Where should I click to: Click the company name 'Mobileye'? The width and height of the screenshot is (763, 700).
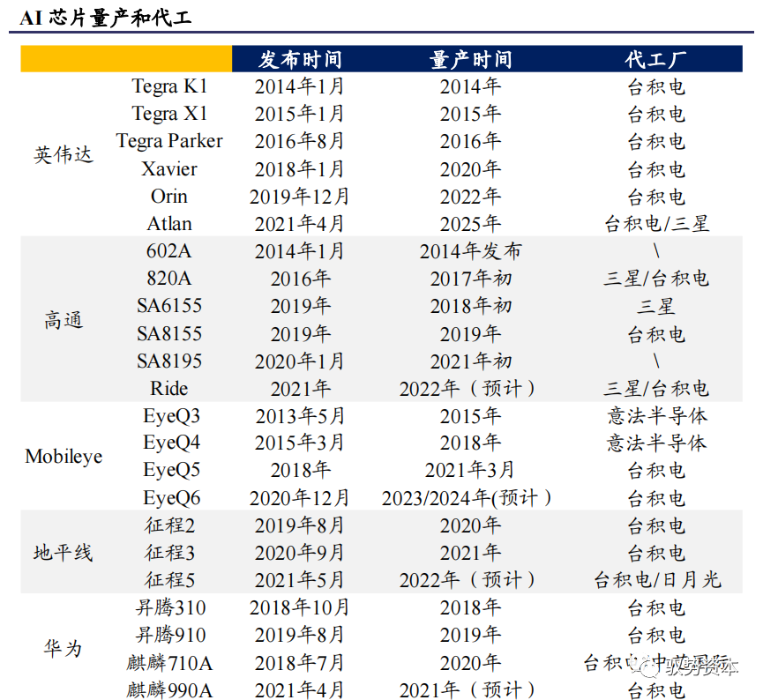tap(64, 457)
